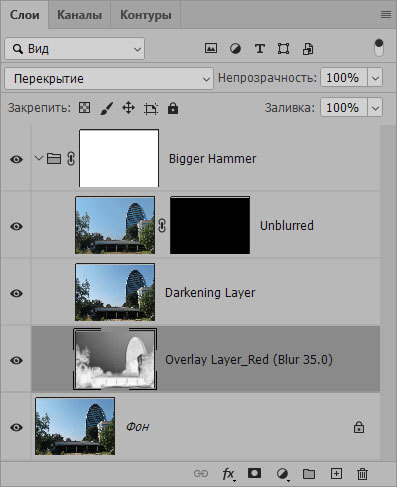
Task: Open the Непрозрачность slider dropdown arrow
Action: 375,78
